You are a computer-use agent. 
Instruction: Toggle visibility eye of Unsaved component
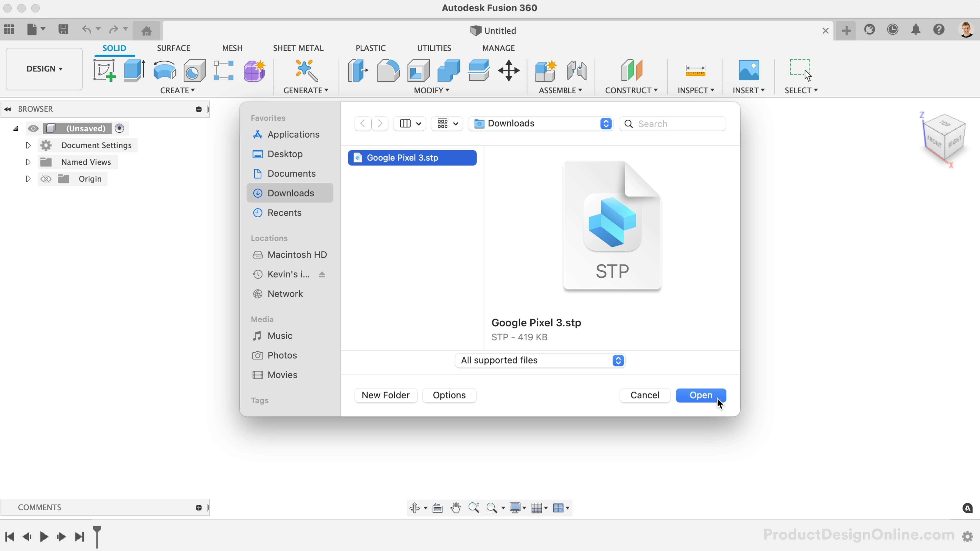pos(33,129)
